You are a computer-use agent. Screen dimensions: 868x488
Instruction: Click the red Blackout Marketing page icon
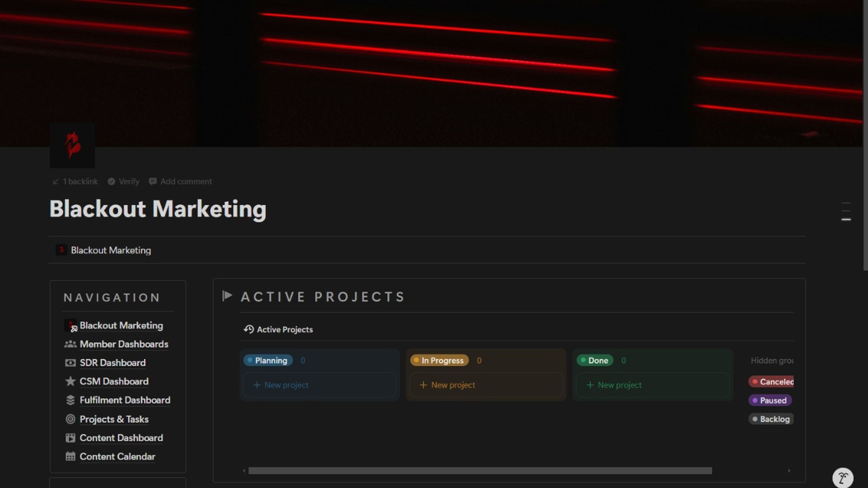click(x=72, y=145)
